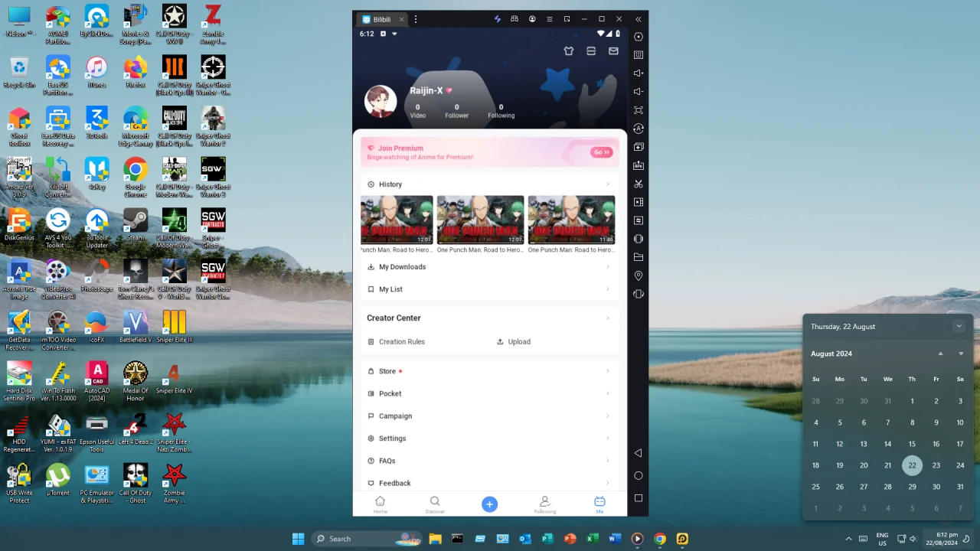
Task: Collapse the calendar flyout with top chevron
Action: (959, 326)
